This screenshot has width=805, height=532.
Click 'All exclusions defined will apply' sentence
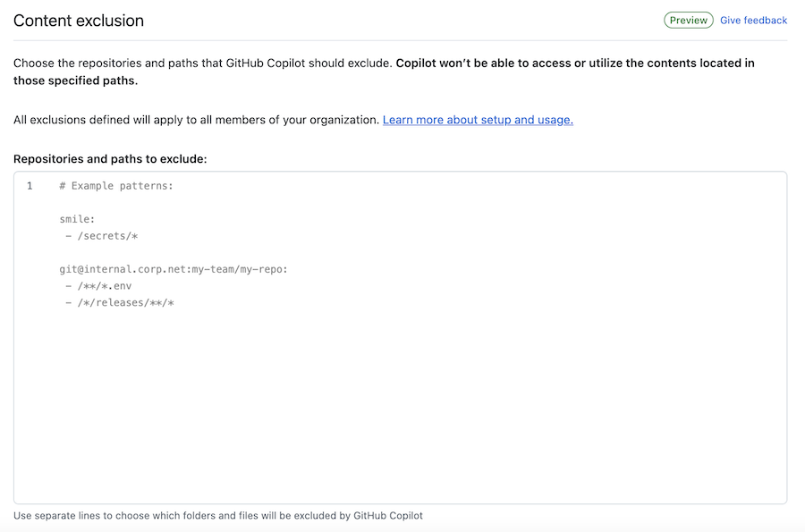pos(197,120)
